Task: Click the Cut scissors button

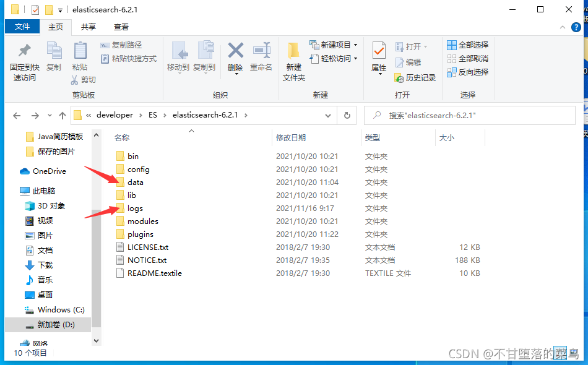Action: coord(83,79)
